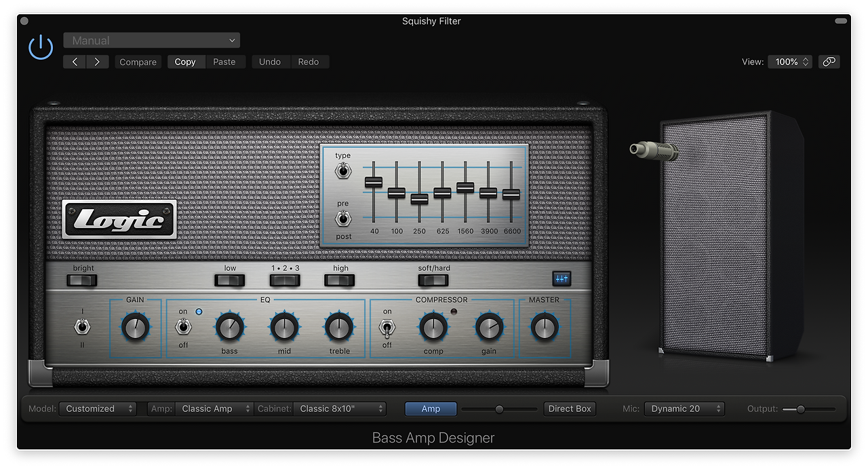The width and height of the screenshot is (868, 469).
Task: Open the View 100% size dropdown
Action: [790, 62]
